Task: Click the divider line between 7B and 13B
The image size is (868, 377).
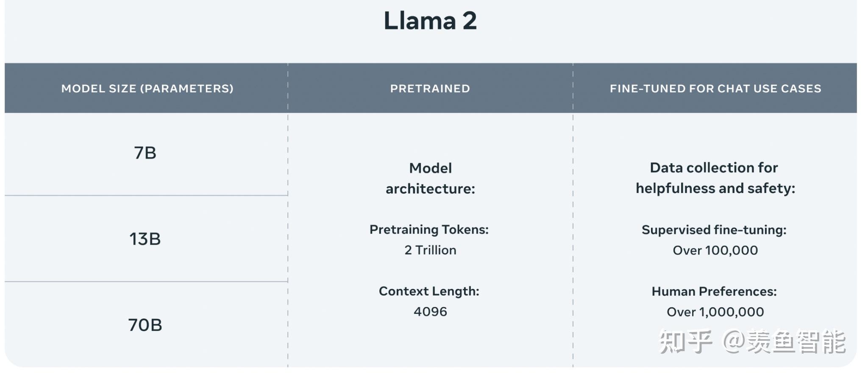Action: [146, 195]
